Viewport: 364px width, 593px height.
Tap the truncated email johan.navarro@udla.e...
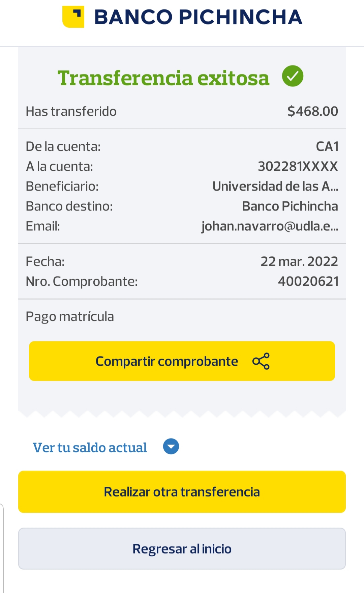tap(270, 226)
